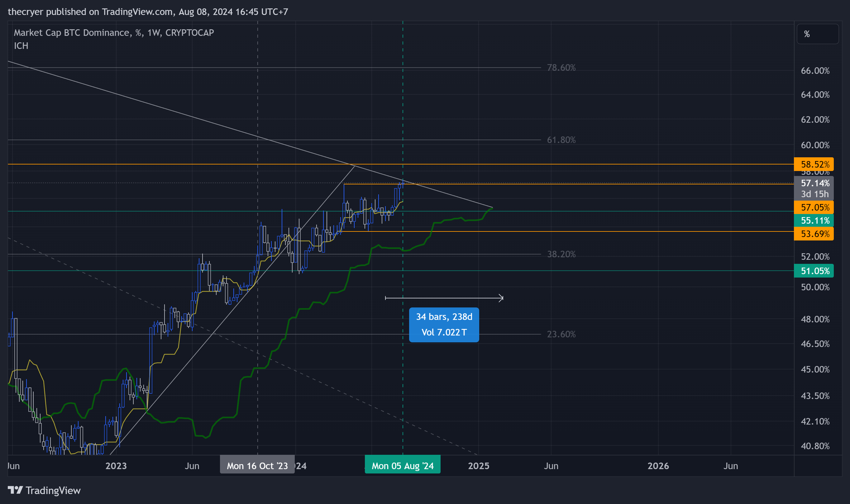Click the 48.00% price axis tick
Image resolution: width=850 pixels, height=504 pixels.
tap(815, 319)
